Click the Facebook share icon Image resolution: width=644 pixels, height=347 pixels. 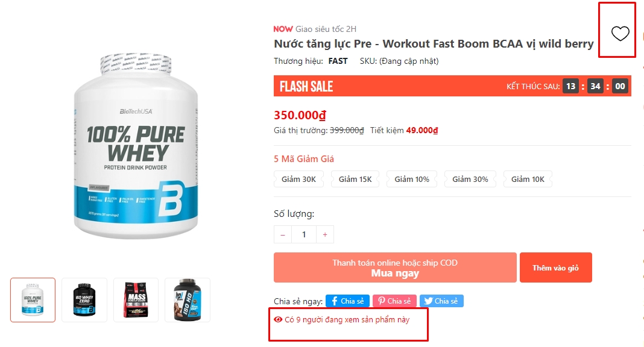[335, 301]
